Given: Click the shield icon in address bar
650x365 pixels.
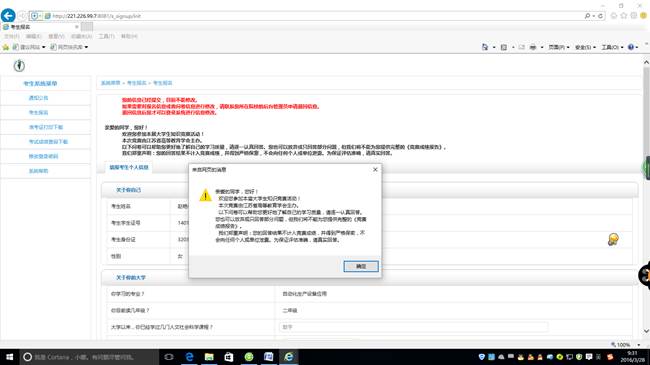Looking at the screenshot, I should coord(34,16).
